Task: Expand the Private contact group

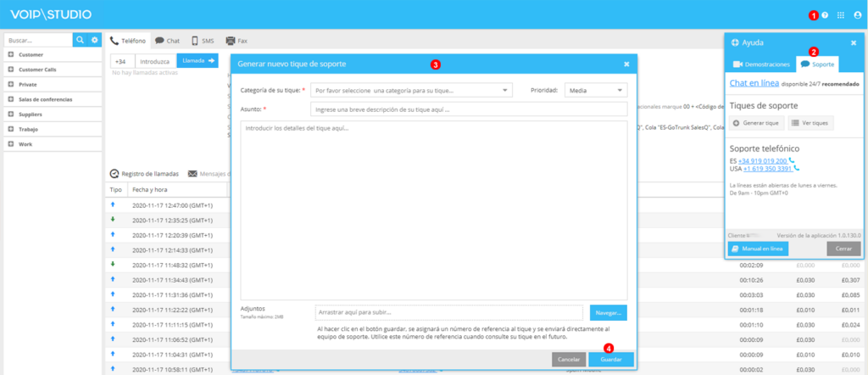Action: (x=11, y=84)
